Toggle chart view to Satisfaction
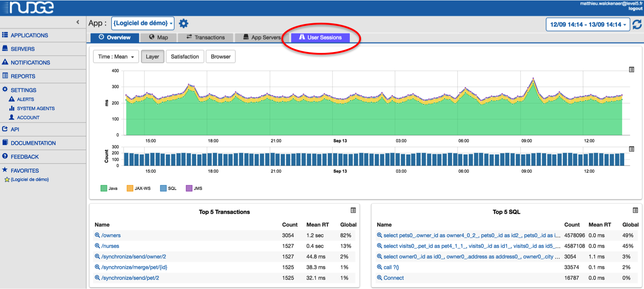 coord(185,56)
